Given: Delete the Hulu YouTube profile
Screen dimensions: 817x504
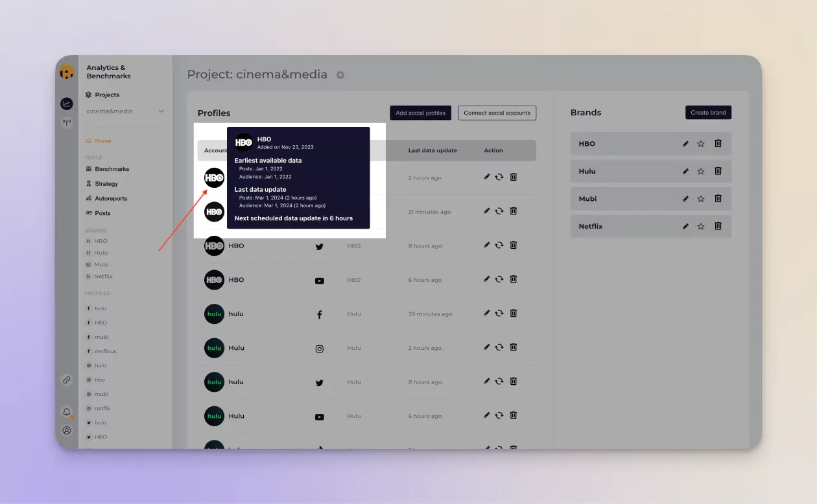Looking at the screenshot, I should [514, 416].
